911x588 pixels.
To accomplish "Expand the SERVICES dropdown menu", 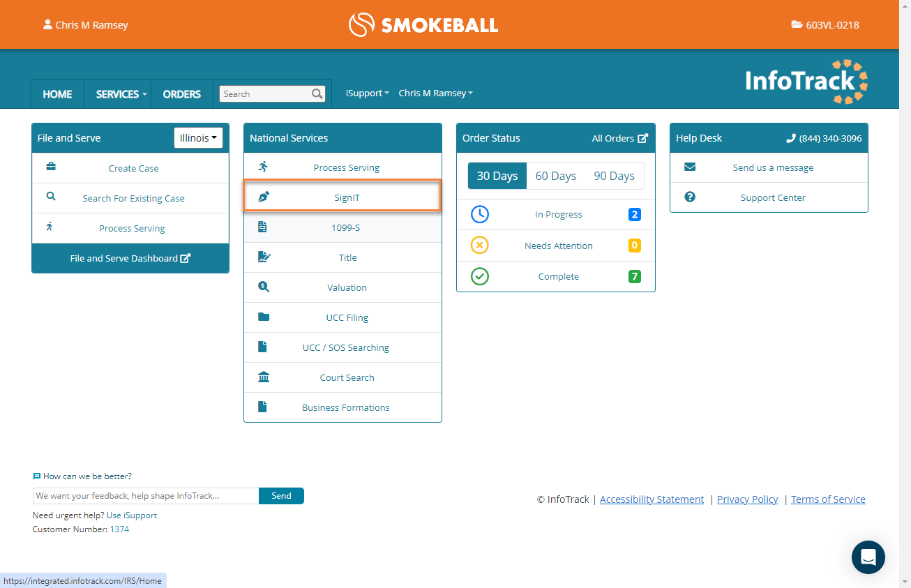I will (x=121, y=94).
